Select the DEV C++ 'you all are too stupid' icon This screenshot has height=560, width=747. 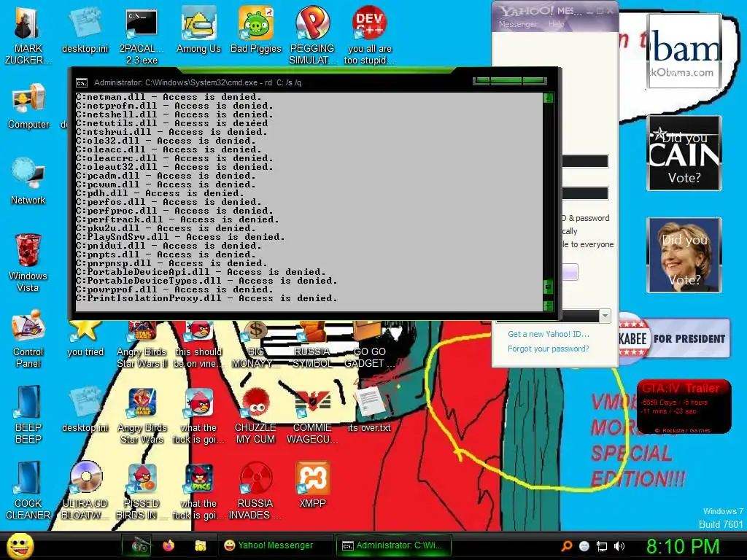tap(369, 35)
